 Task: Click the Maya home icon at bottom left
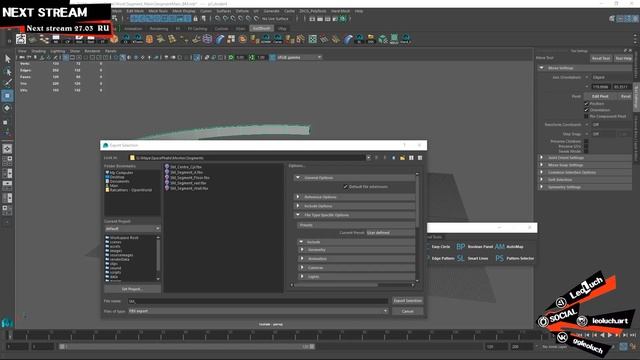[x=7, y=322]
